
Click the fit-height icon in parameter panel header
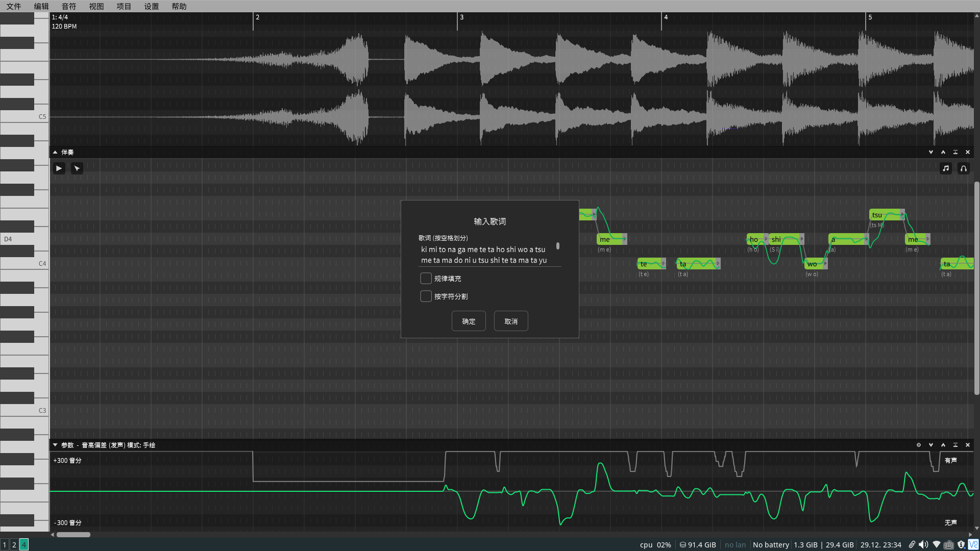pyautogui.click(x=955, y=445)
